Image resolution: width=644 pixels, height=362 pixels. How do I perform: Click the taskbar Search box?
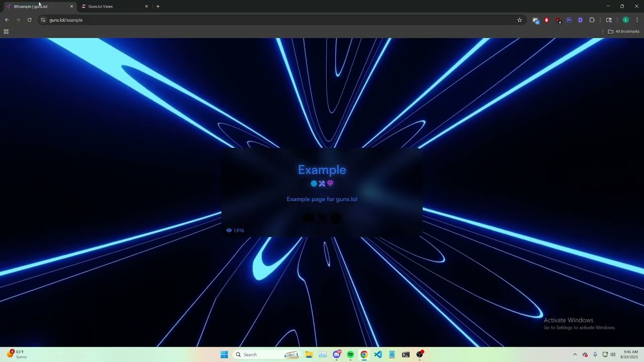(267, 354)
